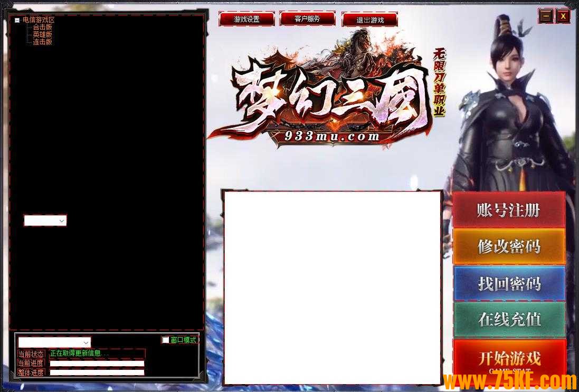Open the 游戏设置 menu button
The image size is (579, 392).
pos(246,20)
